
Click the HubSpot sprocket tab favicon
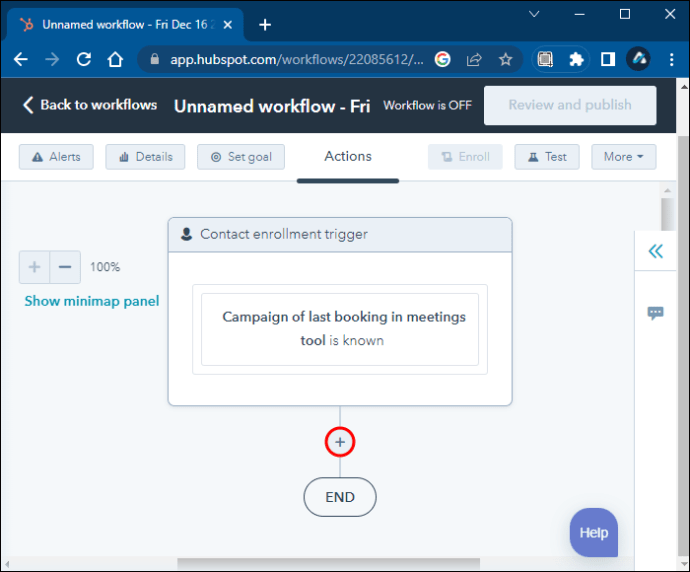(x=26, y=24)
